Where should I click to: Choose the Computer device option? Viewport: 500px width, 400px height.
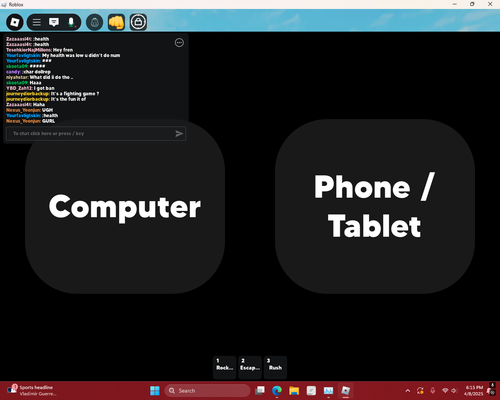point(125,206)
